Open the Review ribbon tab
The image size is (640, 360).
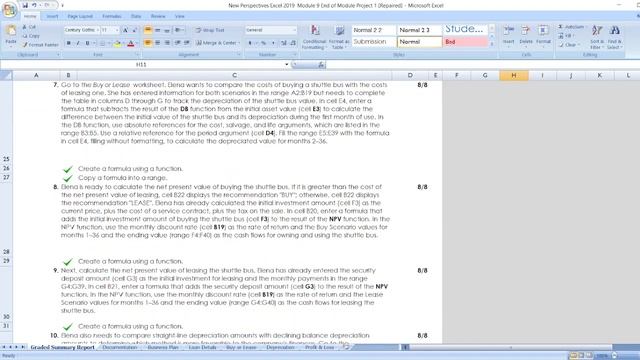[x=158, y=16]
